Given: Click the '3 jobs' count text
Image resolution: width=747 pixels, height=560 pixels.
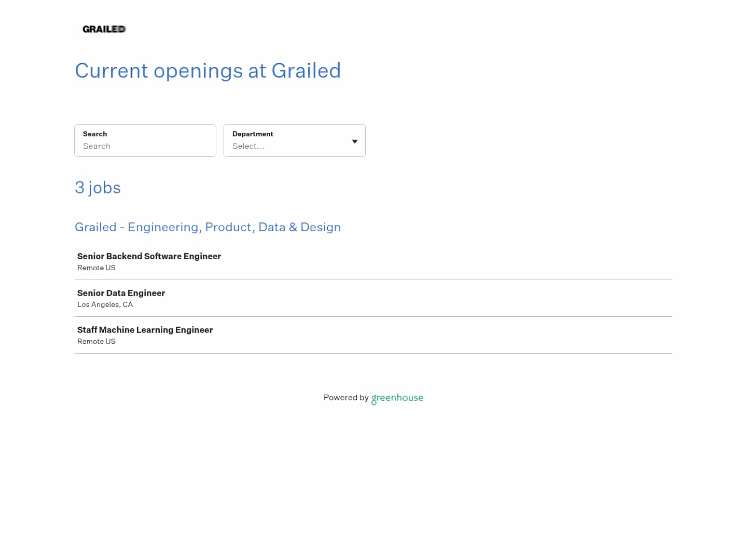Looking at the screenshot, I should [x=98, y=187].
